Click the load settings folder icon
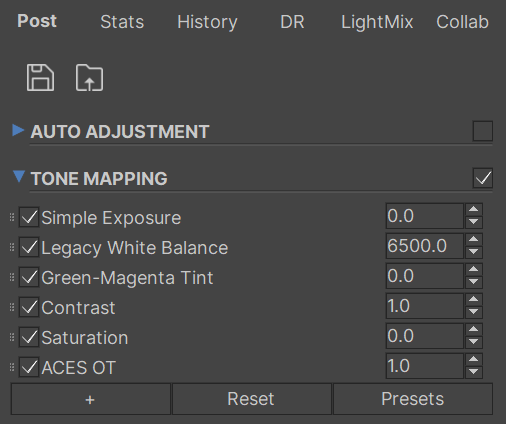This screenshot has width=506, height=424. tap(89, 78)
